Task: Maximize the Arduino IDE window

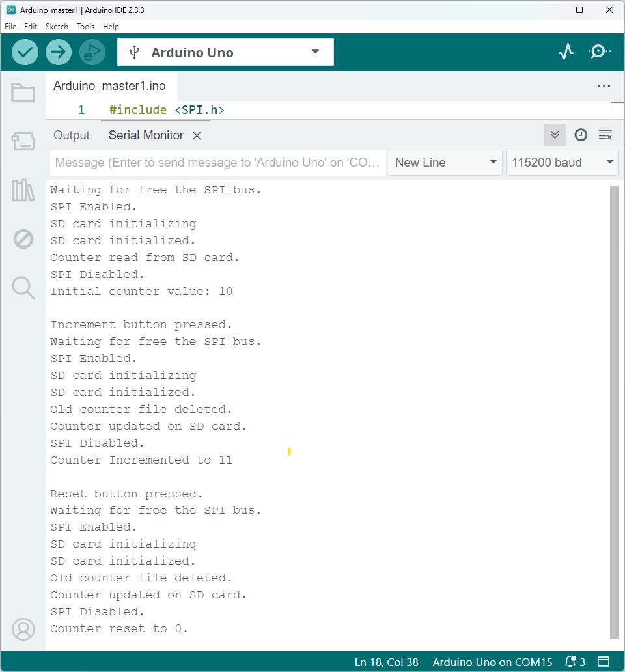Action: [579, 10]
